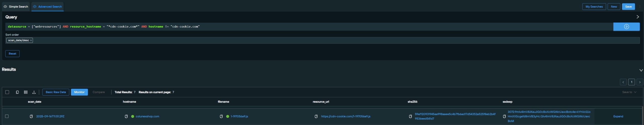644x125 pixels.
Task: Reset the query
Action: (12, 54)
